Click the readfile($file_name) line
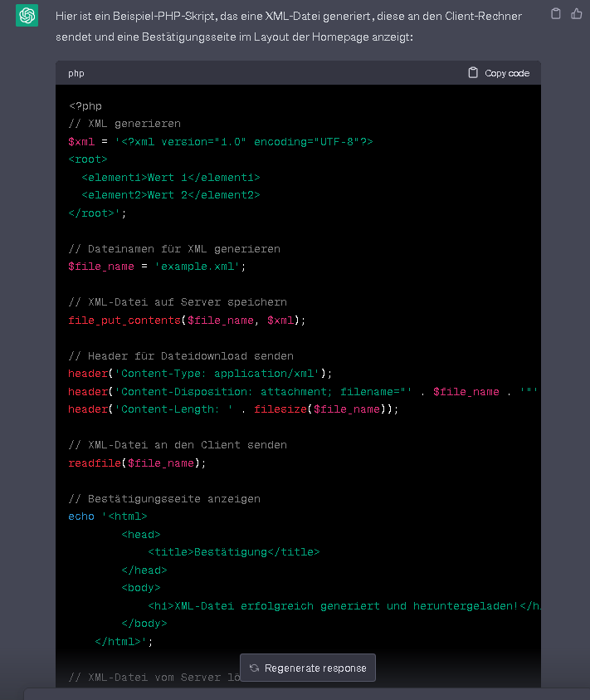This screenshot has width=590, height=700. [137, 463]
